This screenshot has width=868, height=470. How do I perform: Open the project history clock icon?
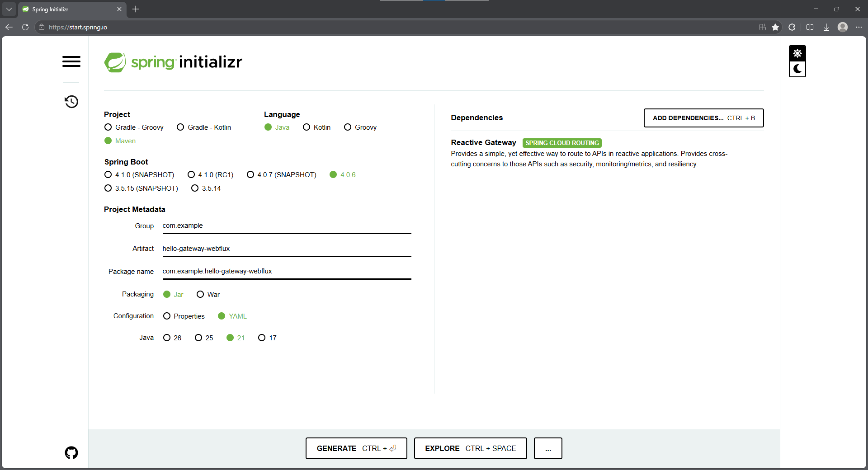point(71,102)
